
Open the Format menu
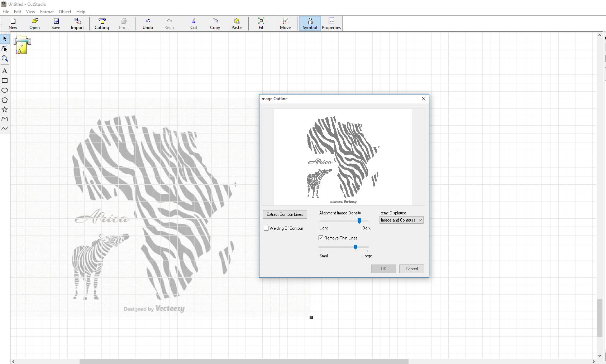click(47, 12)
